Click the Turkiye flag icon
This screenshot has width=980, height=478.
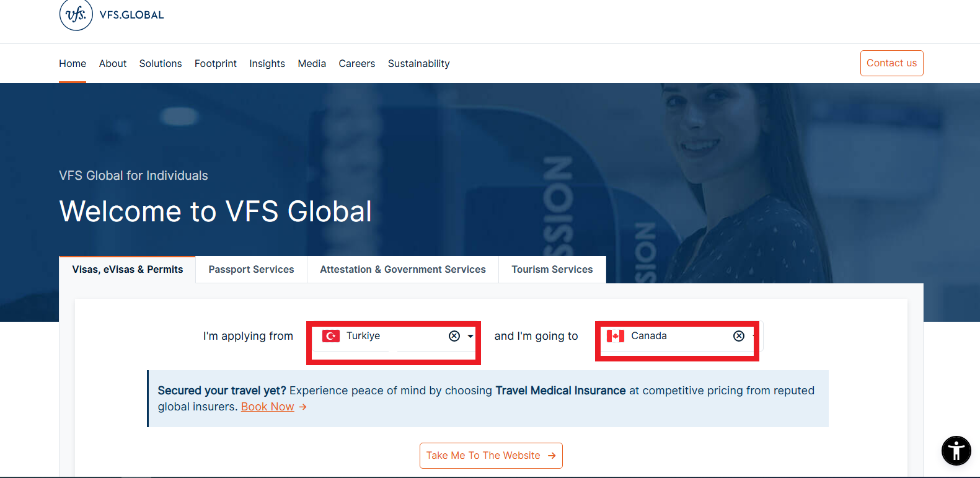(331, 336)
